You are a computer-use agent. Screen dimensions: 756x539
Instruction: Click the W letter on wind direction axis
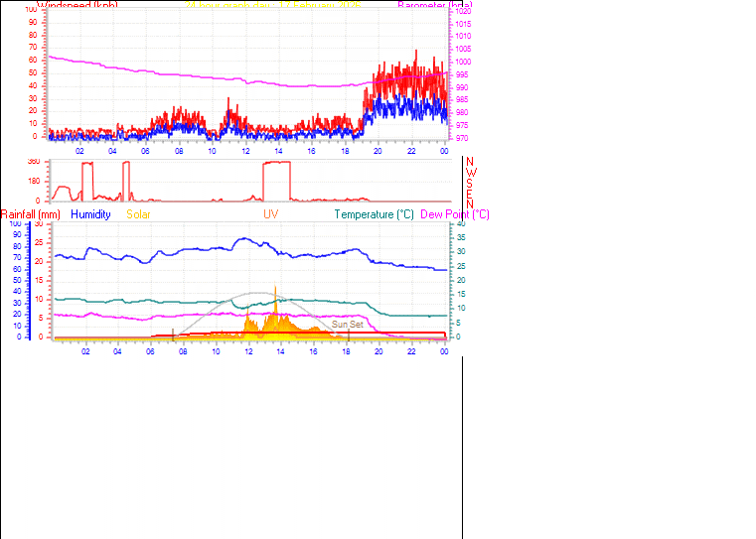[x=470, y=171]
